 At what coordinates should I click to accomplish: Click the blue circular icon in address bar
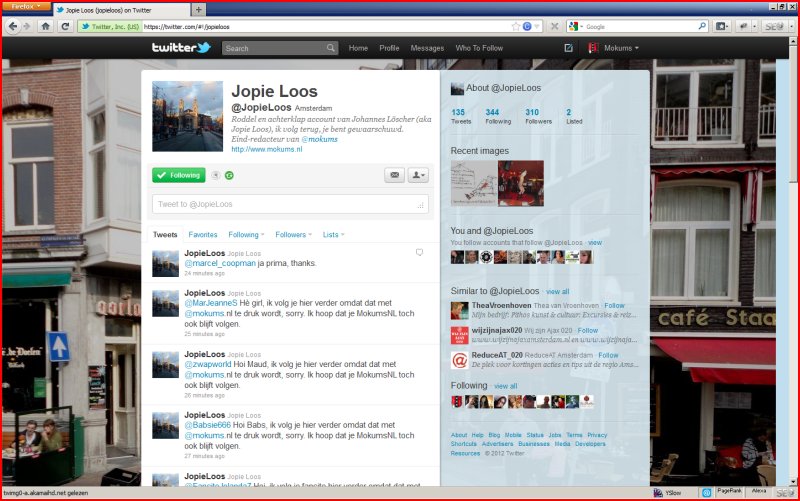[x=527, y=27]
